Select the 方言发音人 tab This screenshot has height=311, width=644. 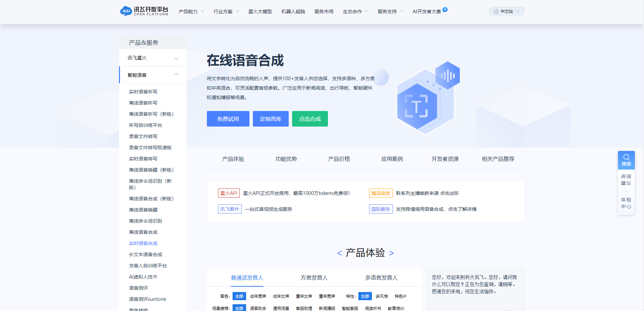(x=314, y=278)
